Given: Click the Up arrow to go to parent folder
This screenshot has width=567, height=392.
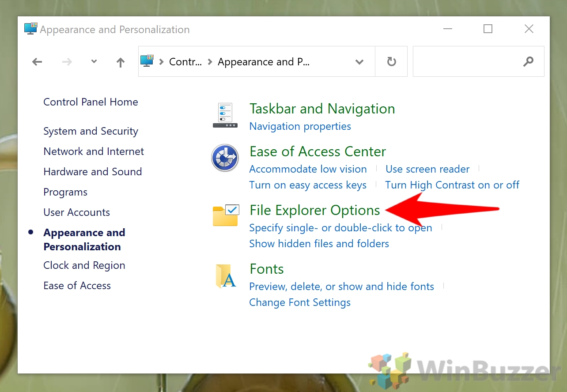Looking at the screenshot, I should [120, 62].
